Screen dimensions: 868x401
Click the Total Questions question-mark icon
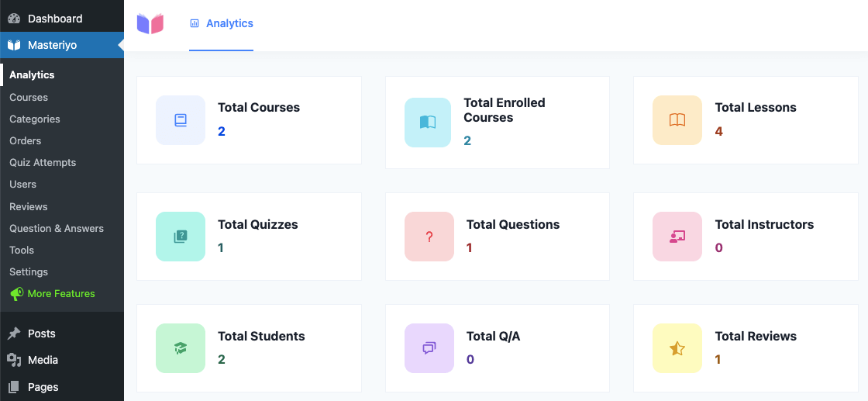coord(429,237)
